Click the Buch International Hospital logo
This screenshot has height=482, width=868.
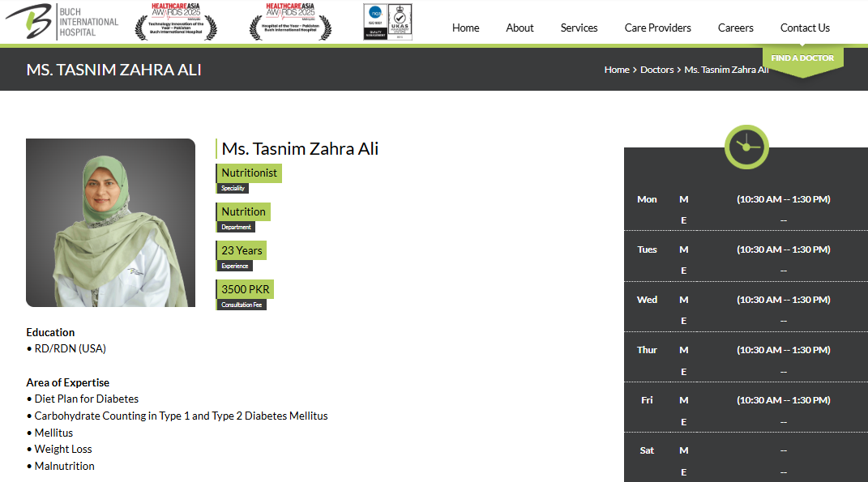click(62, 22)
